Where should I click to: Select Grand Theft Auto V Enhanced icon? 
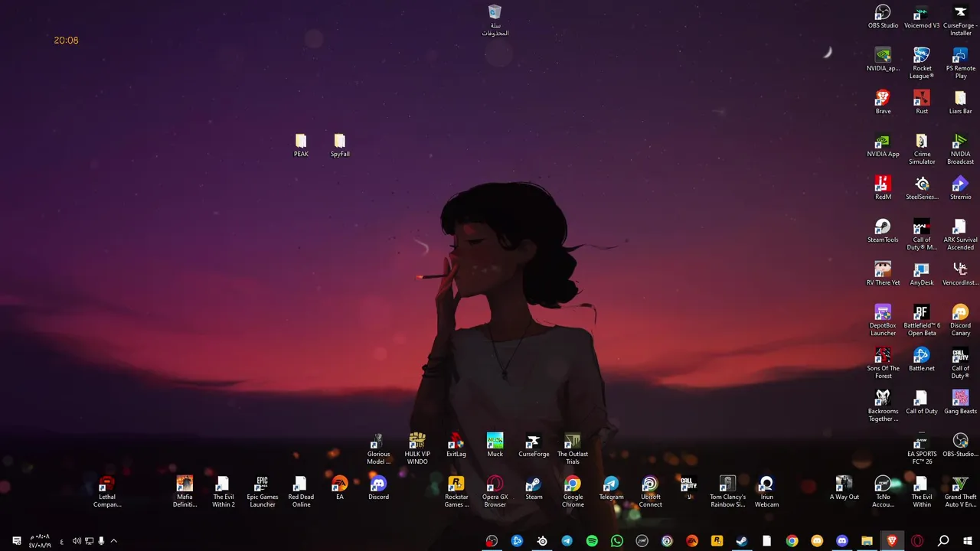coord(960,492)
